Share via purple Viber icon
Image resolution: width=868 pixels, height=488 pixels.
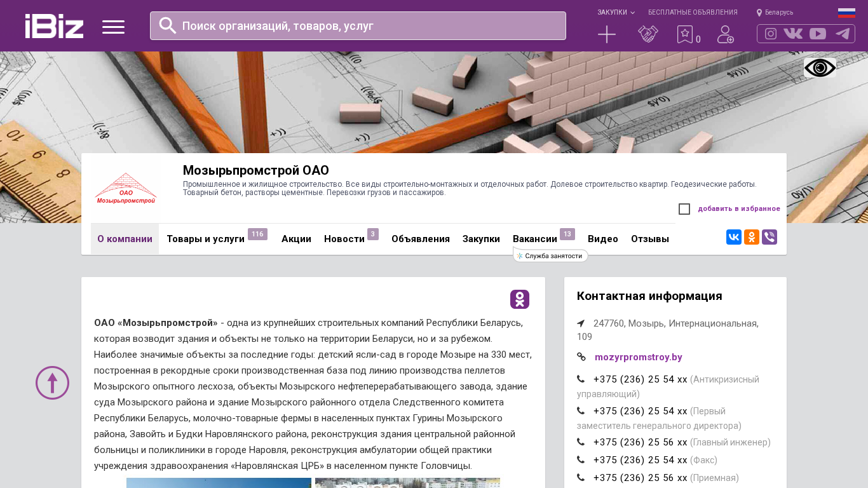770,237
